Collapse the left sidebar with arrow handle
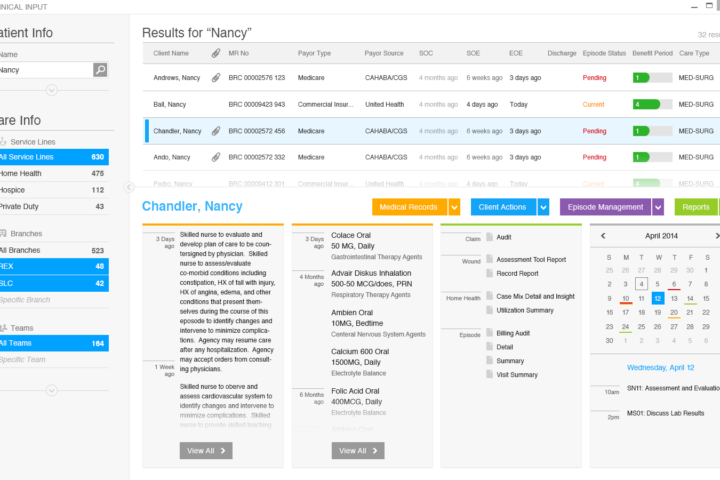 click(x=129, y=187)
